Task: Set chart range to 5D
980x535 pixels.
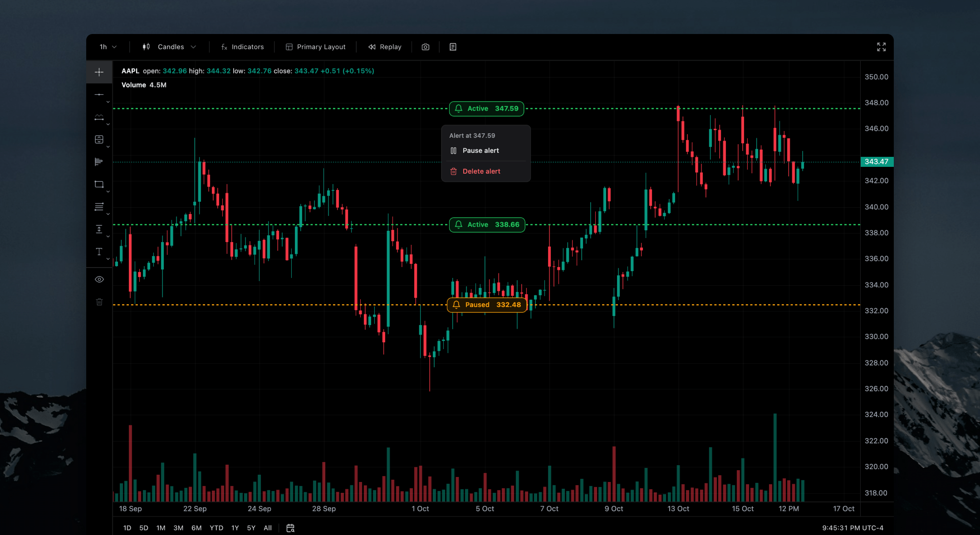Action: [144, 528]
